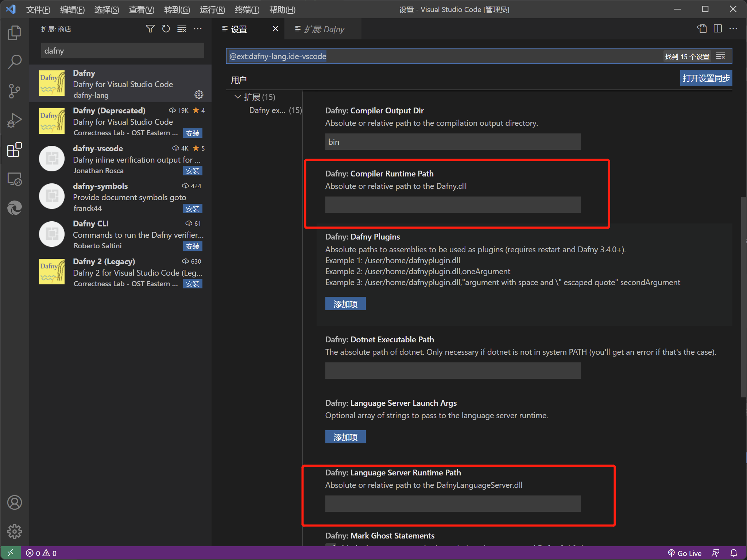Select the 用户 settings scope tab
Viewport: 747px width, 560px height.
click(239, 80)
